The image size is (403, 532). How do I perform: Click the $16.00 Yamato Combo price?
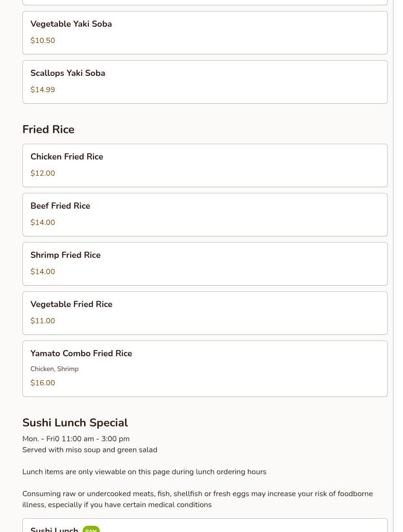tap(43, 383)
